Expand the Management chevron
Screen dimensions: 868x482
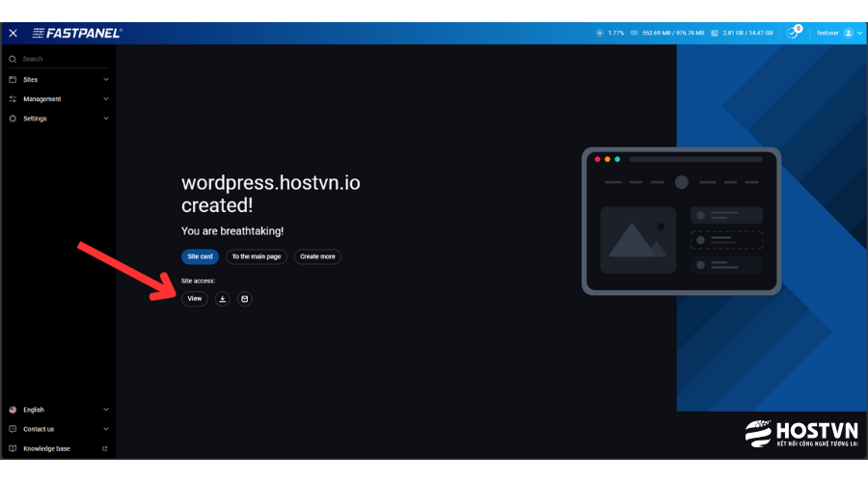point(106,99)
